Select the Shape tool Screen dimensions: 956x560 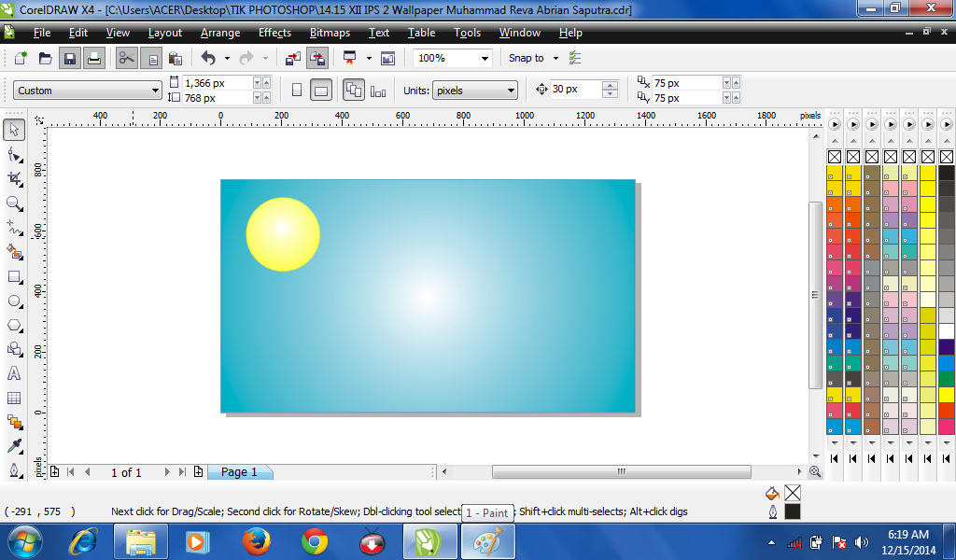[x=13, y=155]
